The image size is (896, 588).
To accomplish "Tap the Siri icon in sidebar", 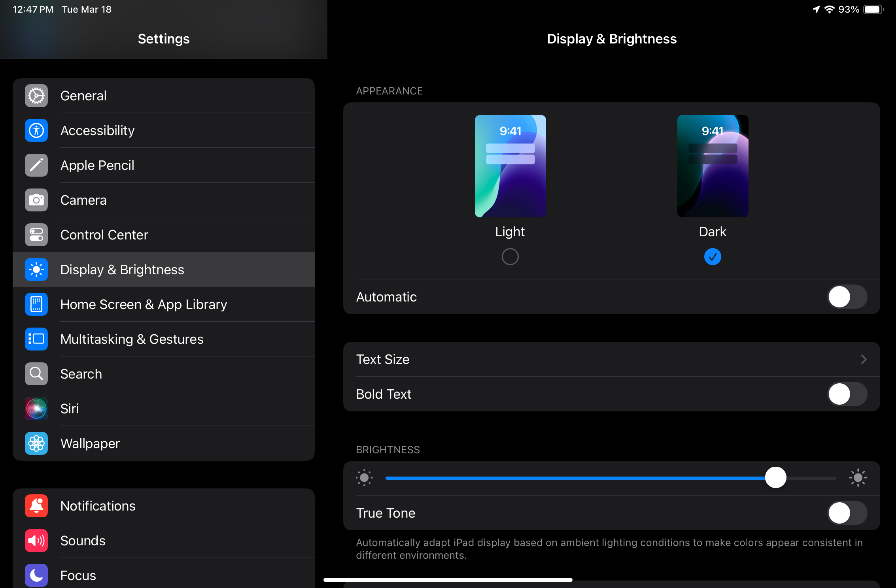I will coord(36,409).
